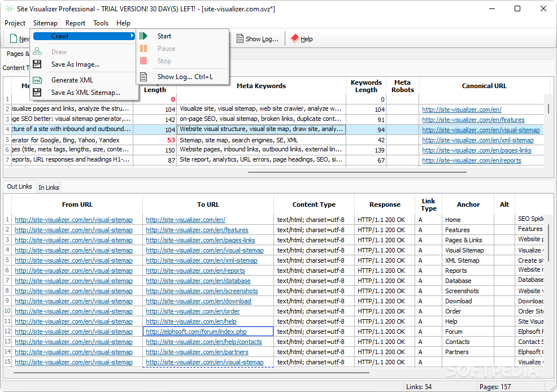The image size is (557, 392).
Task: Click the To URL column header
Action: [208, 204]
